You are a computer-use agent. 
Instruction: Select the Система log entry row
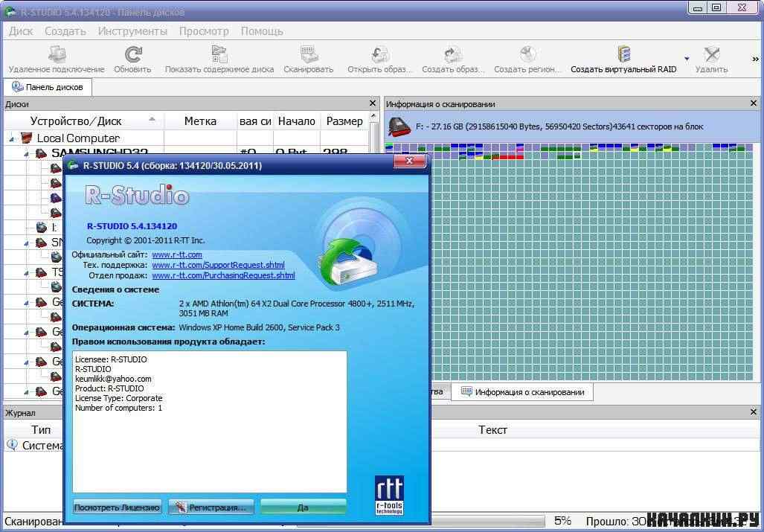[x=382, y=445]
